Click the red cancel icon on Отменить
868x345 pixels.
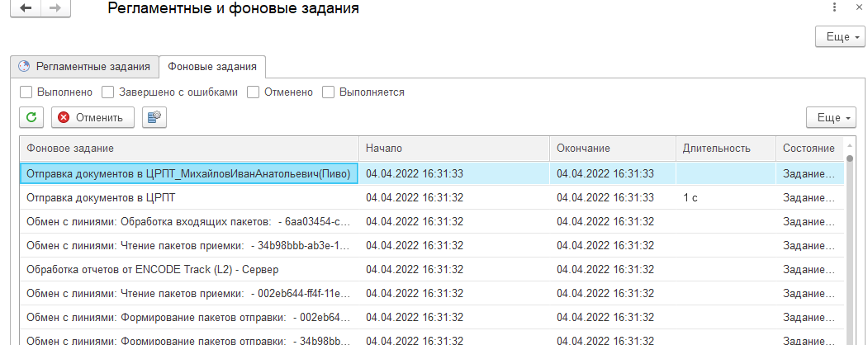[x=64, y=117]
